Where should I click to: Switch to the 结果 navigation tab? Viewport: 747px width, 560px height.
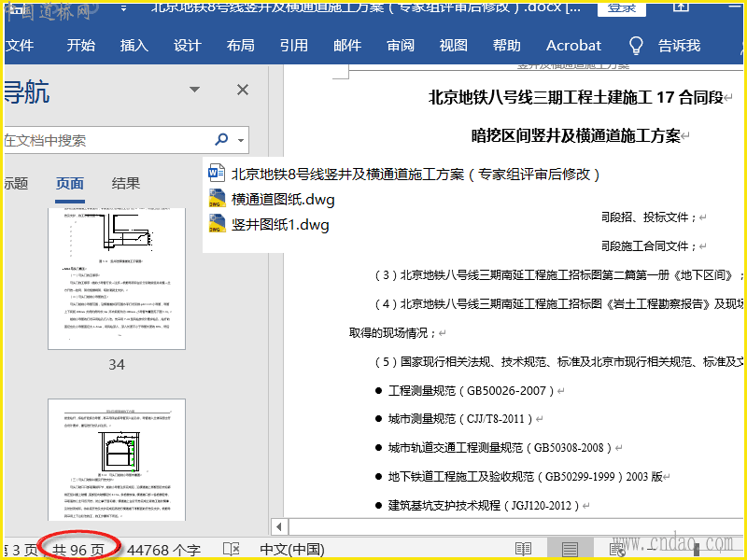pyautogui.click(x=126, y=183)
